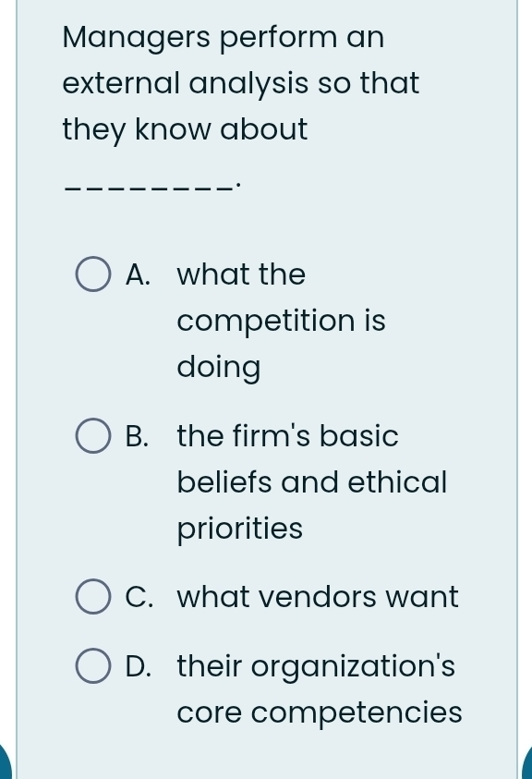Click the letter label 'A.'

pyautogui.click(x=138, y=274)
